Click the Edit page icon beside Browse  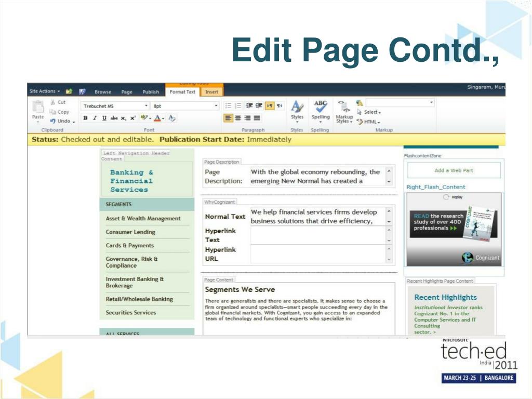click(82, 91)
